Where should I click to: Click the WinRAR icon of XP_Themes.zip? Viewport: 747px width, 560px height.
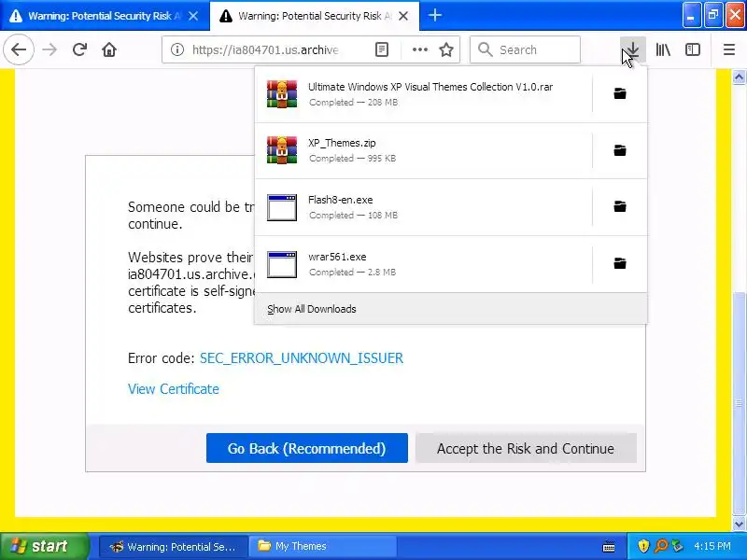pyautogui.click(x=282, y=150)
